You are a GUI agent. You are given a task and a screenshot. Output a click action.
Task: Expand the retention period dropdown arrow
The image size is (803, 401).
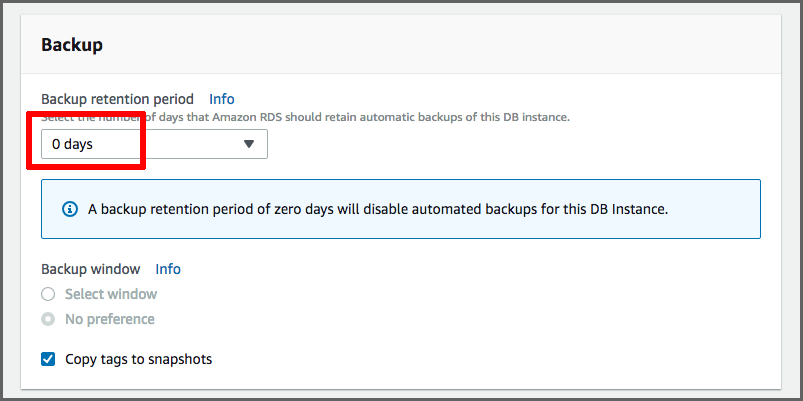pos(249,144)
